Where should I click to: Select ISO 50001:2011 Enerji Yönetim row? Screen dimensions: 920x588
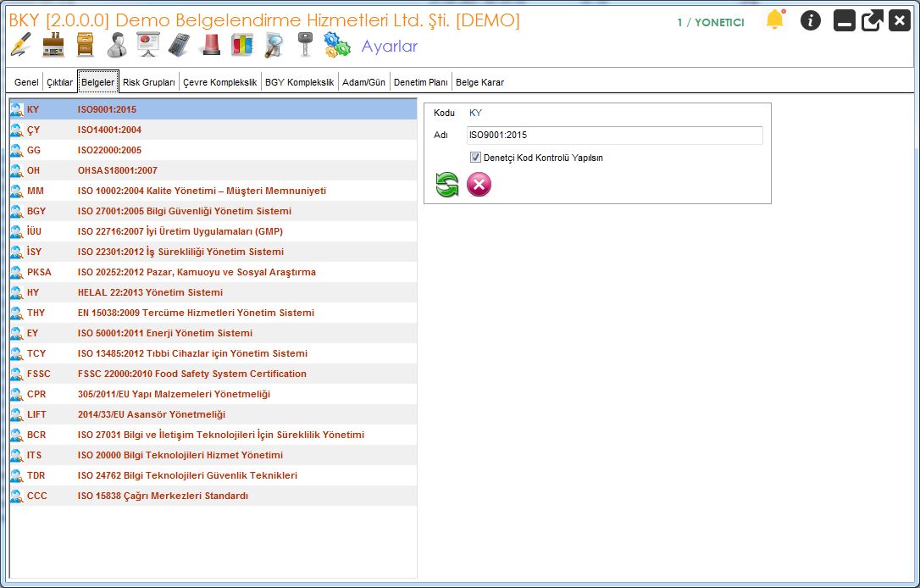[213, 333]
